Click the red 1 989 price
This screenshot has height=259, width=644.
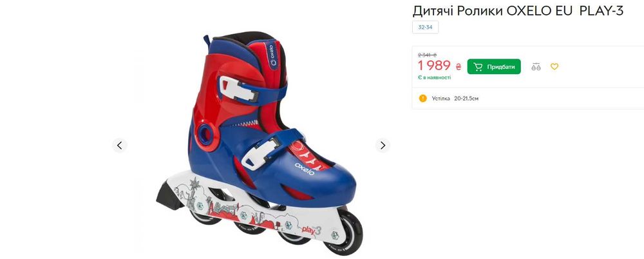pyautogui.click(x=434, y=65)
